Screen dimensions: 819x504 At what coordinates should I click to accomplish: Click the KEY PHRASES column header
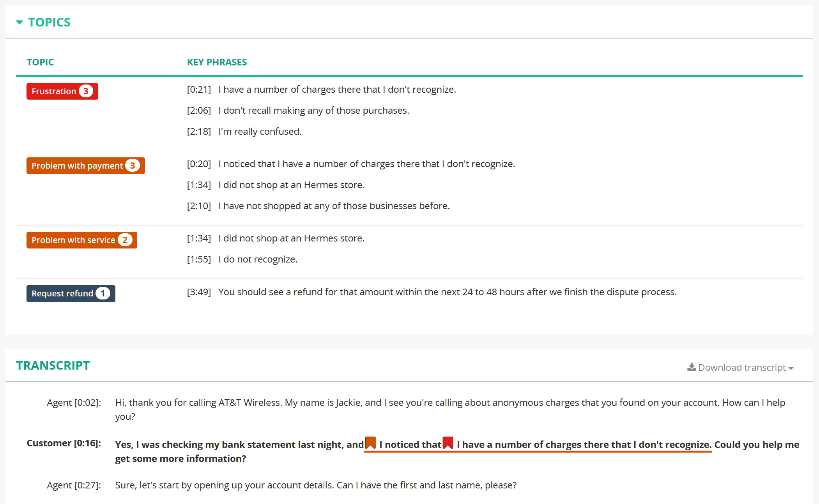point(217,62)
